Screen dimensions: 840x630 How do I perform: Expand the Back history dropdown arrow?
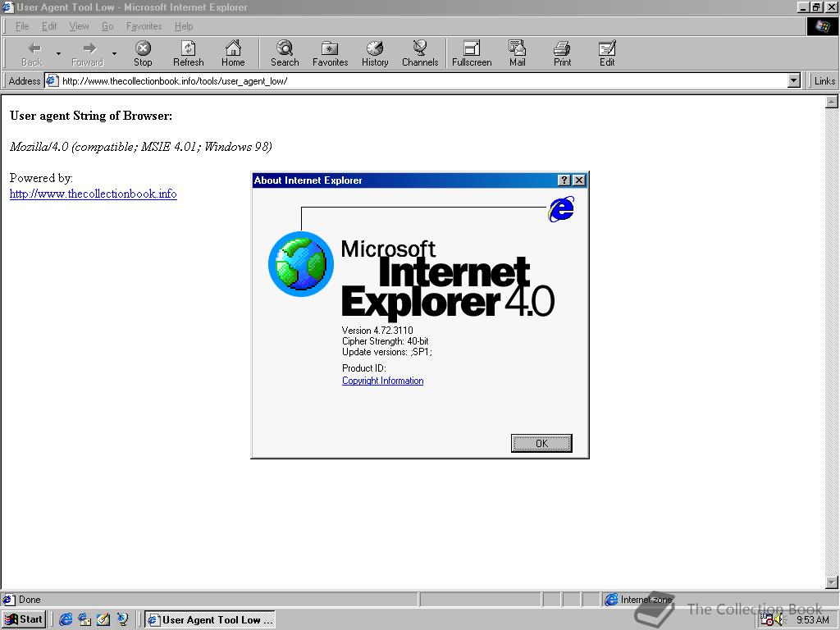click(58, 53)
